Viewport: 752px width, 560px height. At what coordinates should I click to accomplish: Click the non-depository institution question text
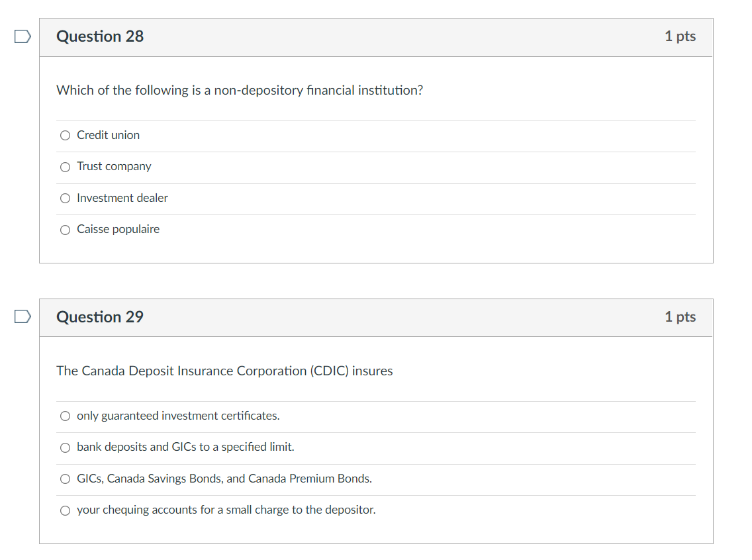pyautogui.click(x=240, y=90)
